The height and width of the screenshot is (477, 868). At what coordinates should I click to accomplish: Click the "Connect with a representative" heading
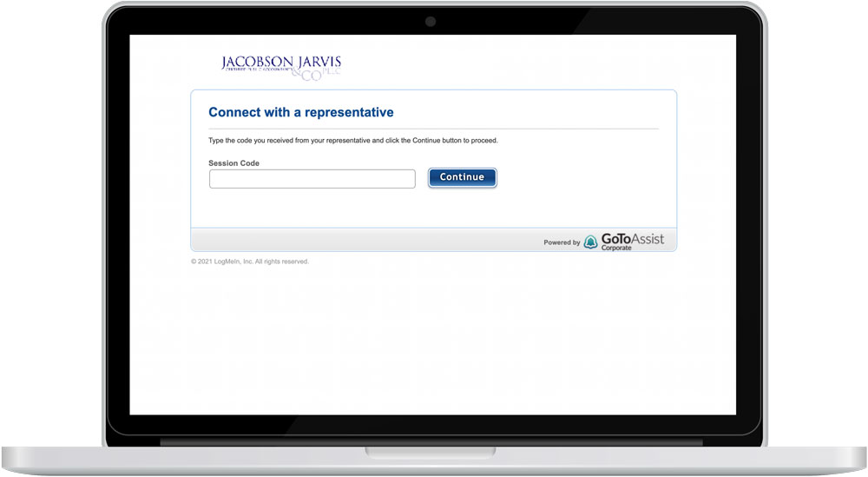pyautogui.click(x=300, y=112)
